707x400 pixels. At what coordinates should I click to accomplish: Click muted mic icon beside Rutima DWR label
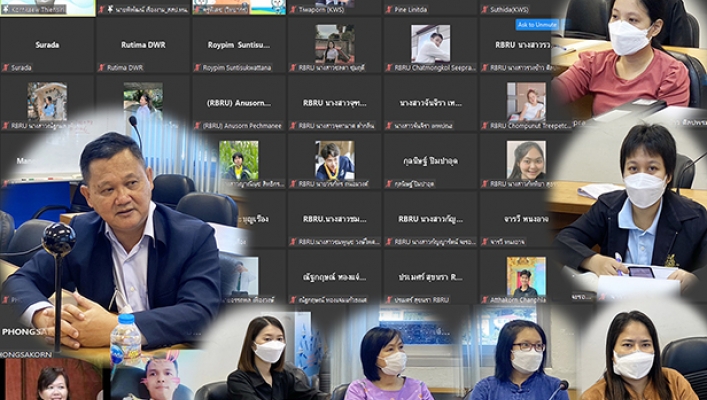(102, 68)
